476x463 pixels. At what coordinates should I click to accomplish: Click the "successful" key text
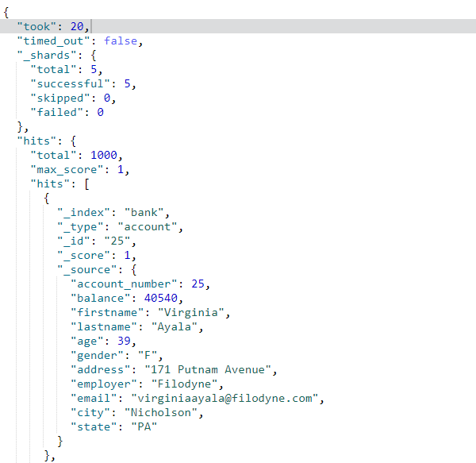70,83
